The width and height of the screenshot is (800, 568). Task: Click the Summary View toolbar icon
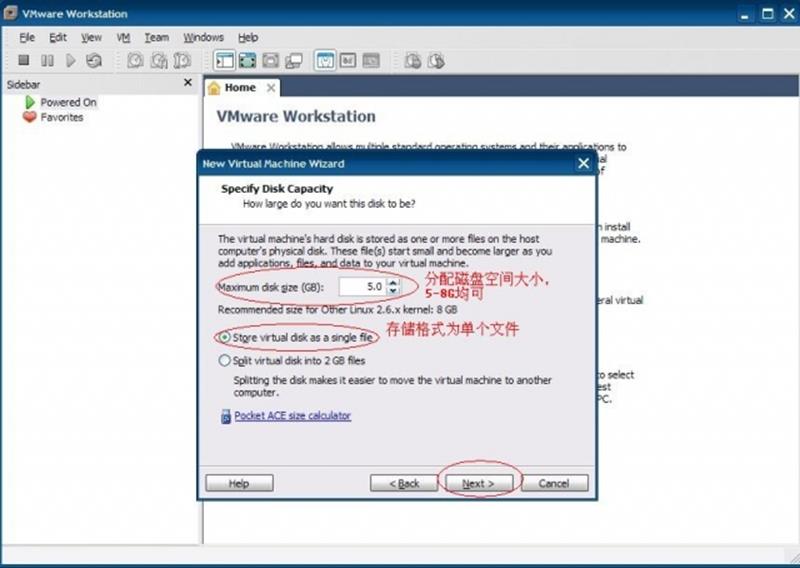(x=325, y=61)
